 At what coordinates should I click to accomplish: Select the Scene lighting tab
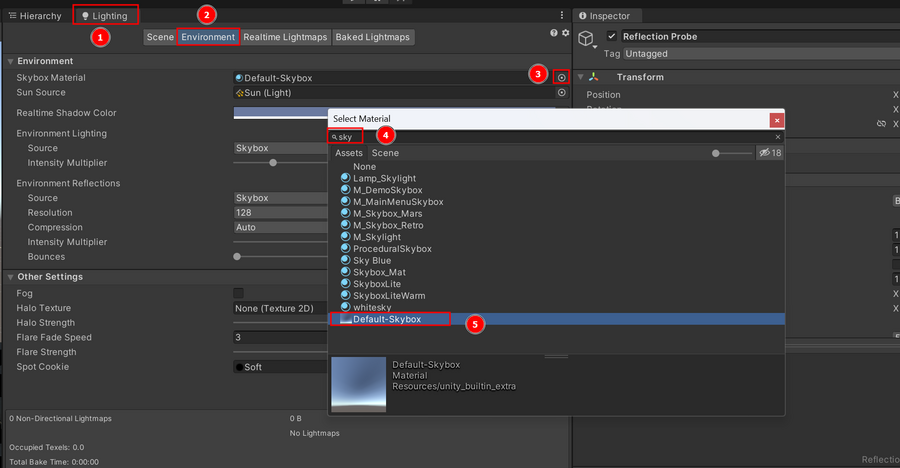(160, 37)
